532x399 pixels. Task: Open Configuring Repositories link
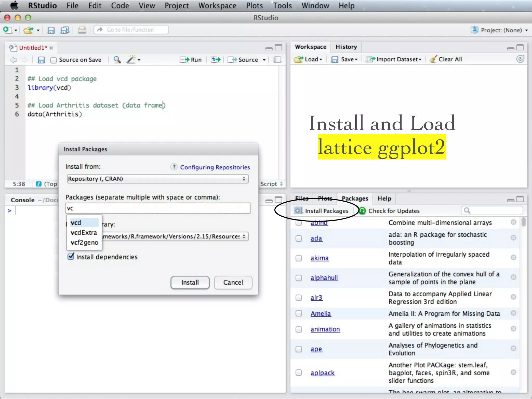(215, 167)
